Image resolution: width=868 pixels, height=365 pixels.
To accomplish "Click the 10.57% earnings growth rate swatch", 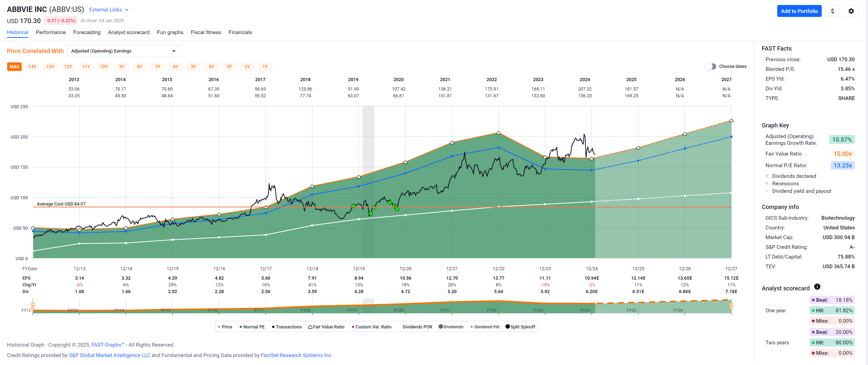I will click(841, 140).
